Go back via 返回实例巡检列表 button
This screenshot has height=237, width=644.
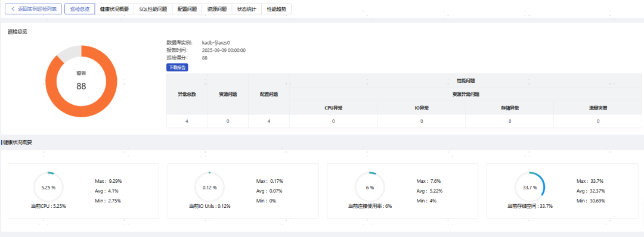coord(33,9)
